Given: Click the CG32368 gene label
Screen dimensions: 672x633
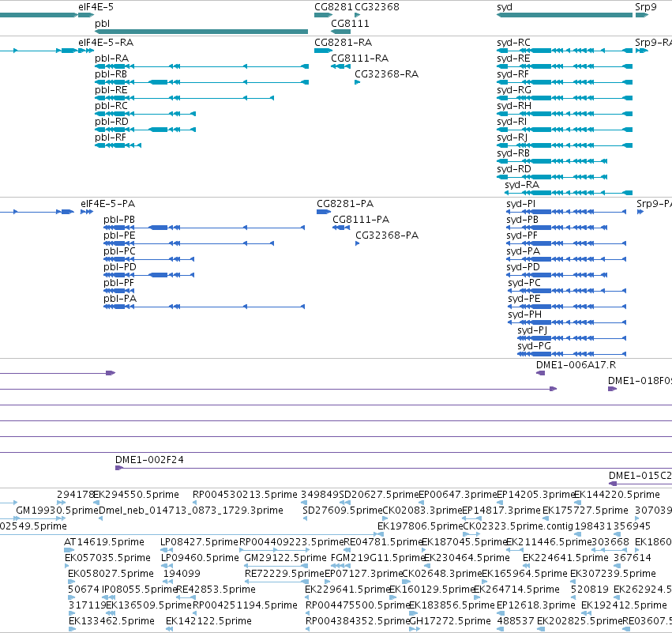Looking at the screenshot, I should click(377, 7).
